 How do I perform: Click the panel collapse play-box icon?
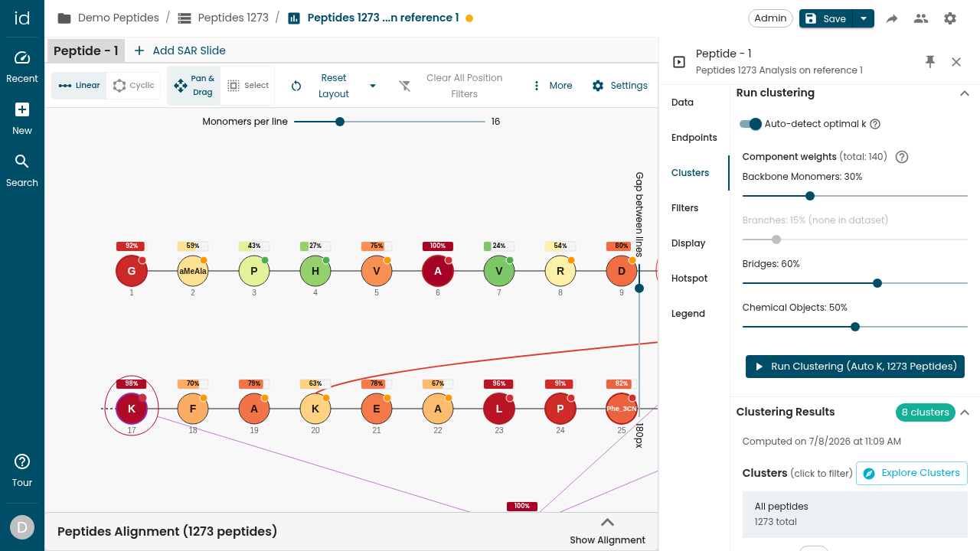click(x=678, y=62)
